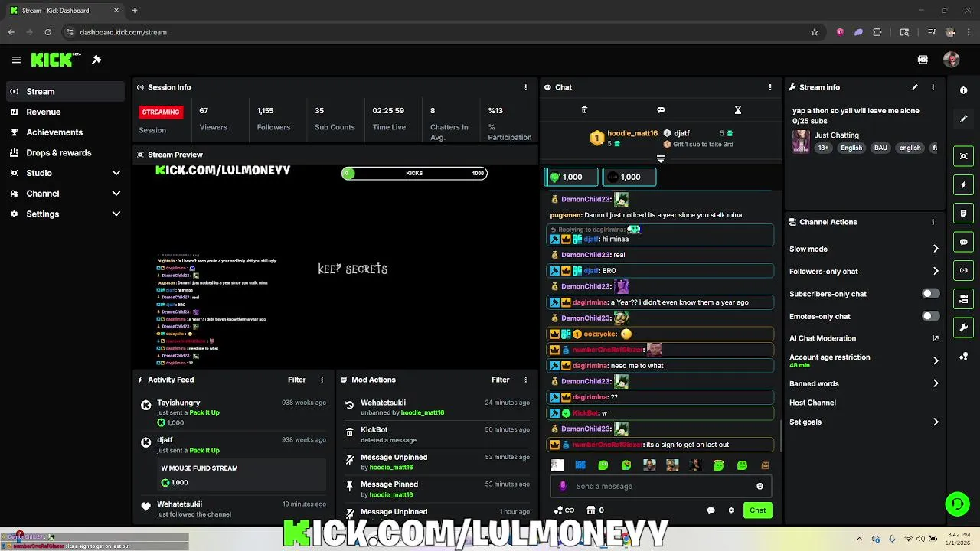Screen dimensions: 980x551
Task: Open Filter in Mod Actions
Action: pos(500,380)
